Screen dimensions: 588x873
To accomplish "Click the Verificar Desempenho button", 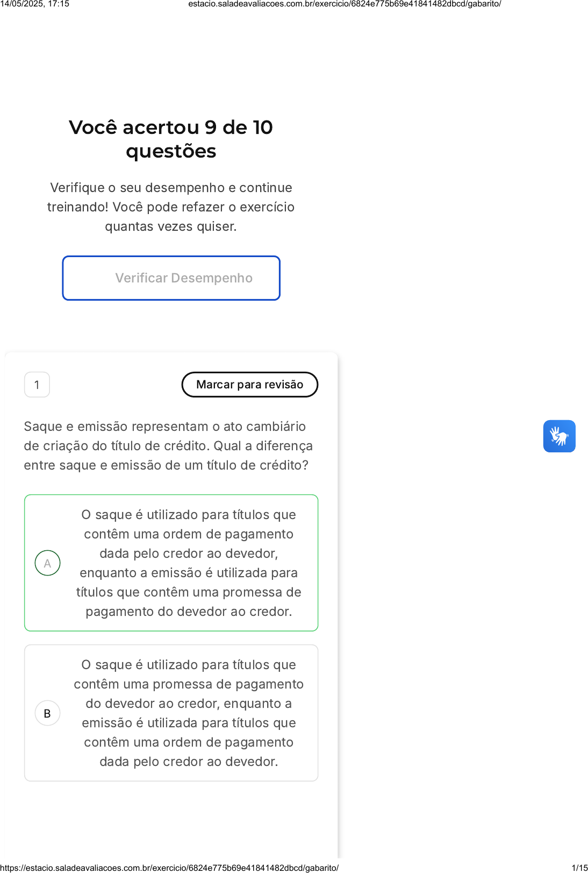I will pyautogui.click(x=171, y=278).
